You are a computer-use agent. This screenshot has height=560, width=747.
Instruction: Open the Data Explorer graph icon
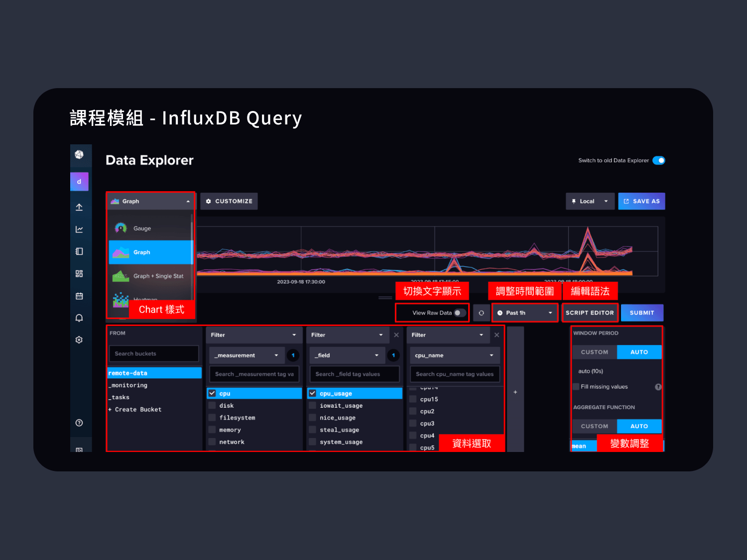(x=79, y=229)
